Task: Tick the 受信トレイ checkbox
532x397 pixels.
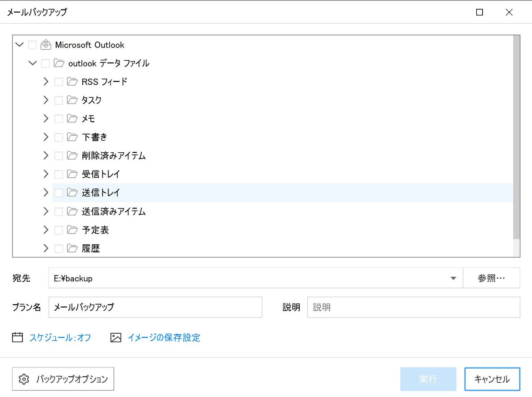Action: pos(59,174)
